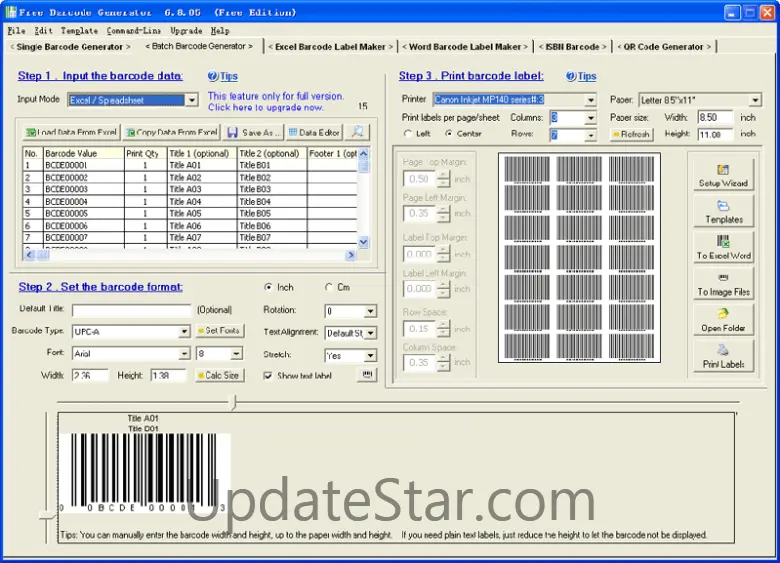Click the Print Labels printer button

724,356
